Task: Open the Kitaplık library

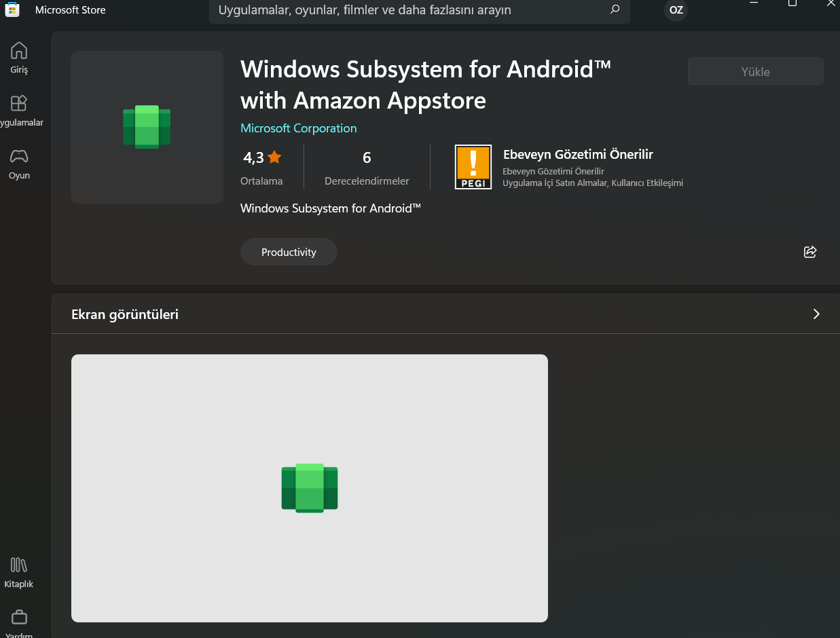Action: click(x=19, y=572)
